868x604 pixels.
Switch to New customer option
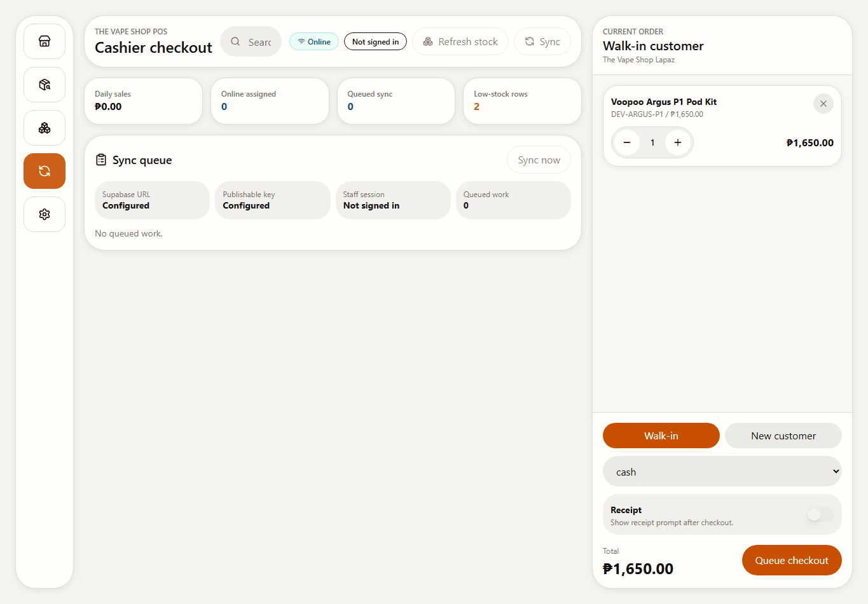pyautogui.click(x=783, y=436)
